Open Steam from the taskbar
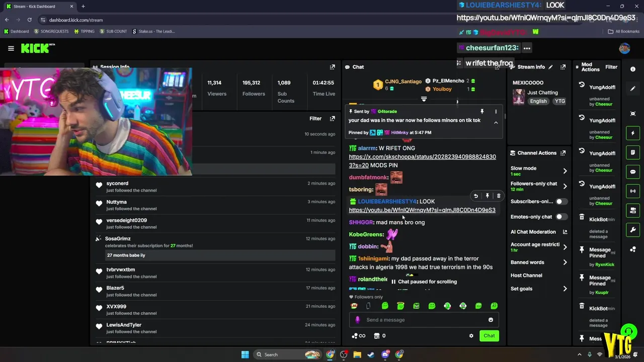Screen dimensions: 644x362 click(371, 354)
